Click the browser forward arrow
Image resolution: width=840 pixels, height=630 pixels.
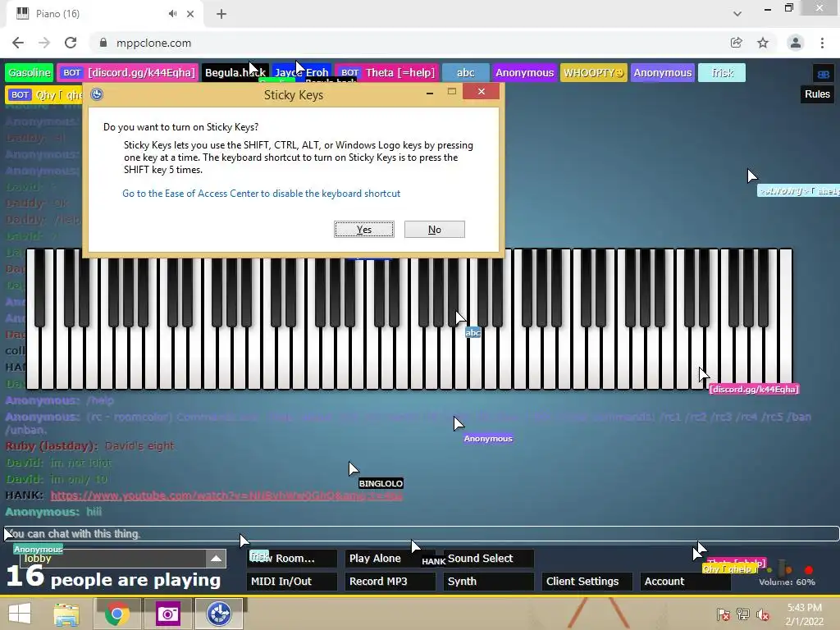pos(44,43)
